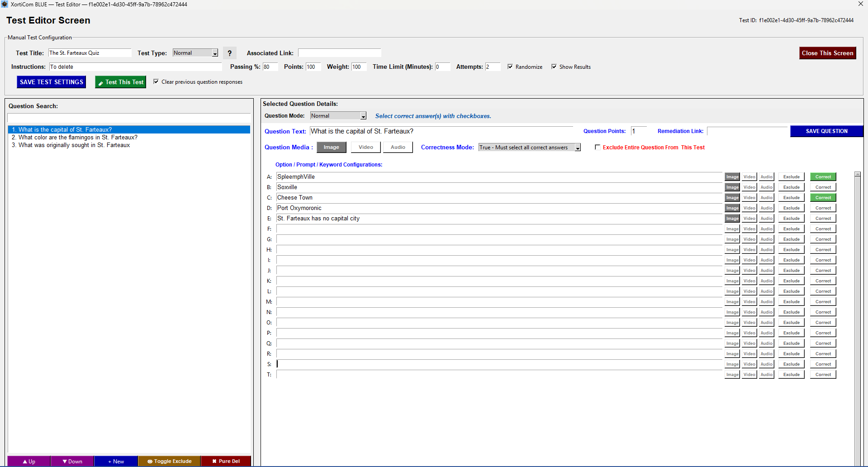
Task: Check Exclude Entire Question From This Test
Action: [x=598, y=147]
